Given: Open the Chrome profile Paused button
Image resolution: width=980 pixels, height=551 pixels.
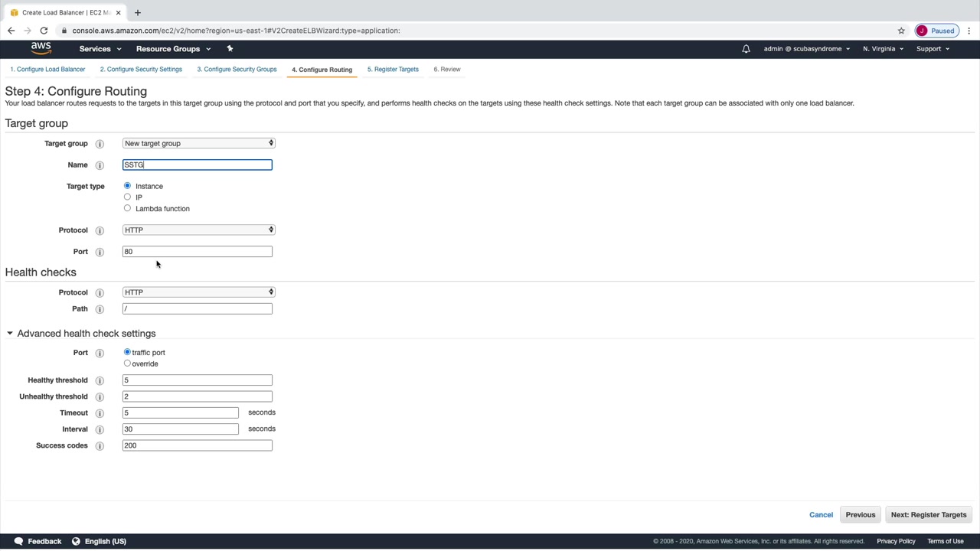Looking at the screenshot, I should pyautogui.click(x=936, y=31).
